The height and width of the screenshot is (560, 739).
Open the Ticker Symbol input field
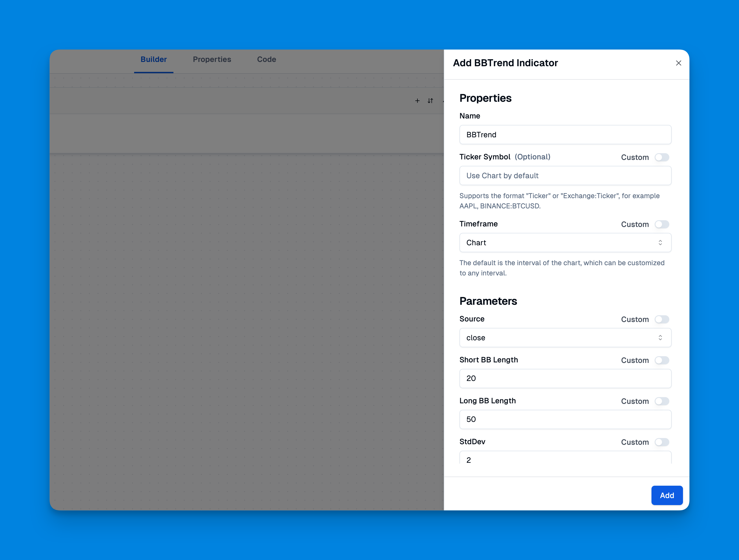coord(565,175)
